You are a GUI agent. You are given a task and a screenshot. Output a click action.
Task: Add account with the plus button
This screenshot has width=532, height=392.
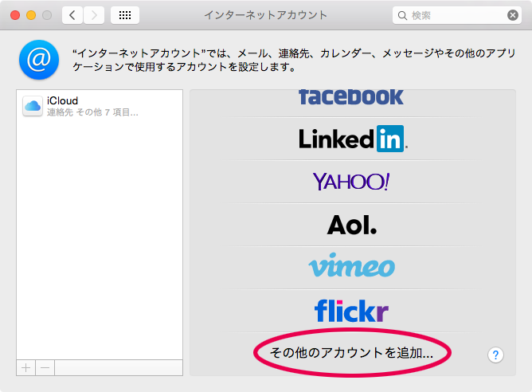click(25, 367)
